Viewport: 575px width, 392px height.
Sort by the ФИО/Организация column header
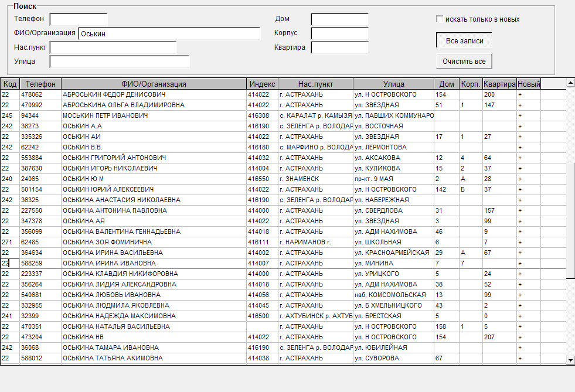tap(154, 84)
